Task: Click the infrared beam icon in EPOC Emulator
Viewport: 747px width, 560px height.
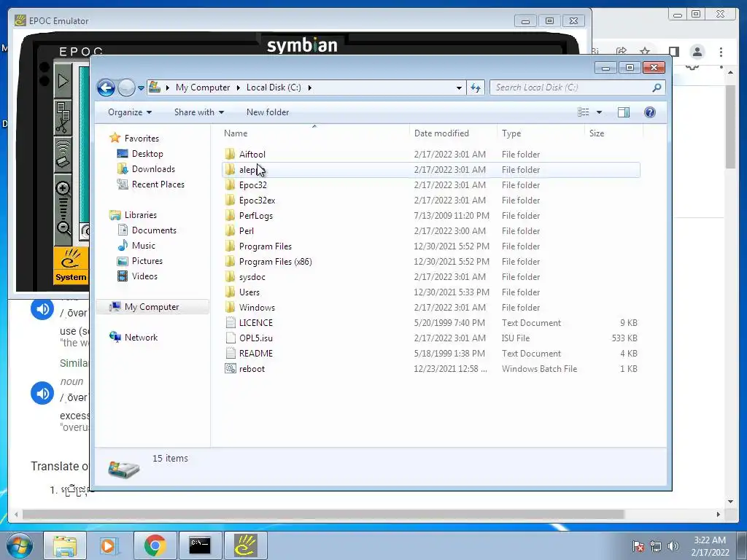Action: click(x=63, y=155)
